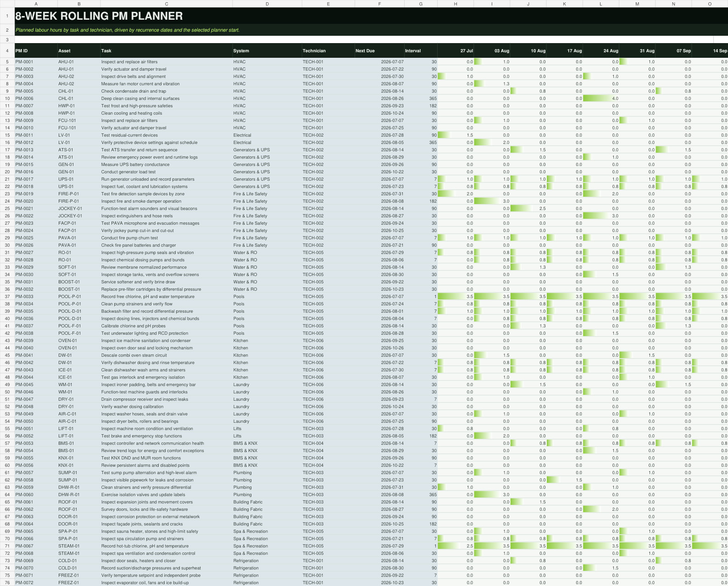Select 'Descale combi oven steam circuit' task
Screen dimensions: 728x586
pyautogui.click(x=167, y=355)
